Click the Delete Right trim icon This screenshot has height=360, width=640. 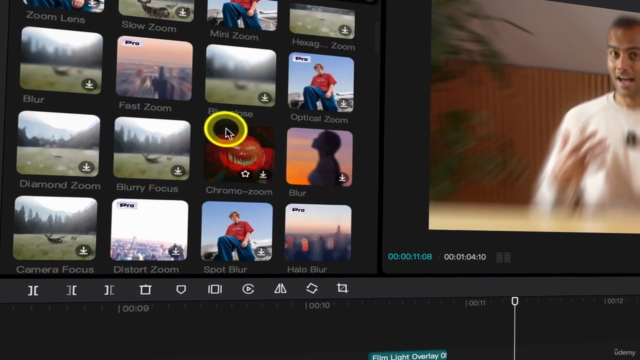(109, 290)
